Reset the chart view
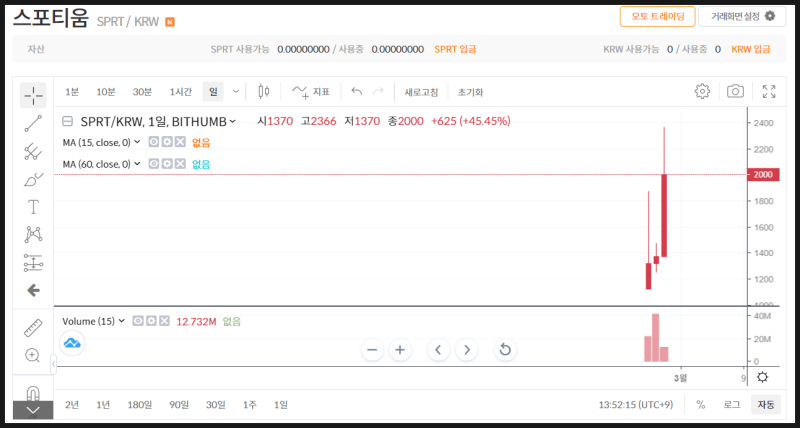Screen dimensions: 800x428 (505, 350)
